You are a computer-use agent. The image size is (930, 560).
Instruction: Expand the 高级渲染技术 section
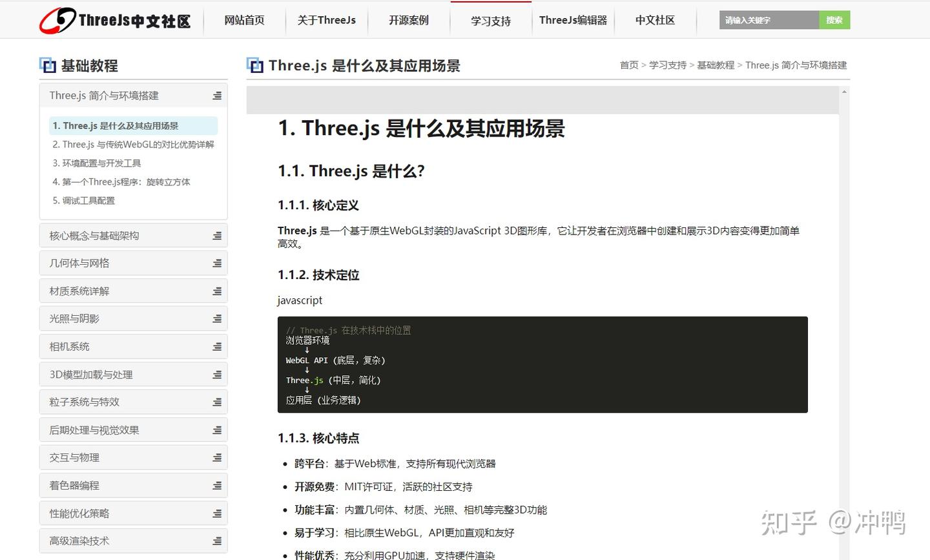pos(134,541)
